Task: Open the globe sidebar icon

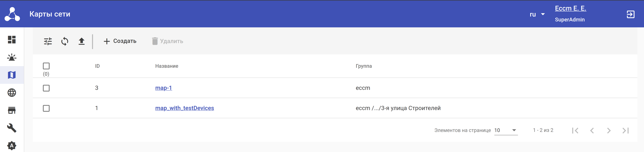Action: pyautogui.click(x=12, y=93)
